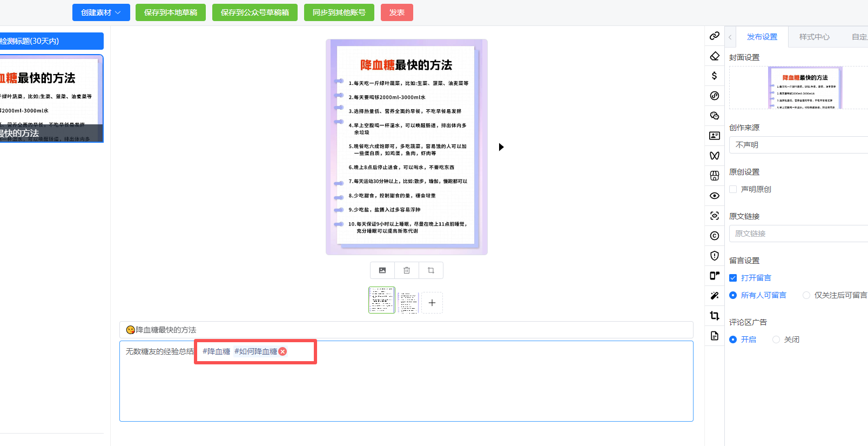The image size is (868, 446).
Task: Uncheck the 打开留言 checkbox
Action: point(733,278)
